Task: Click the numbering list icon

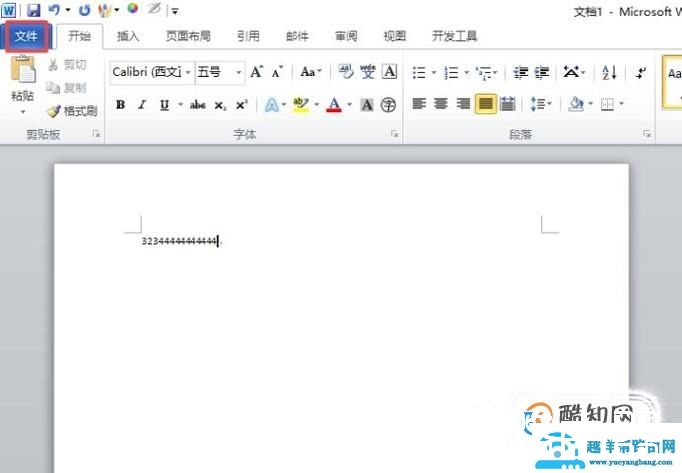Action: click(451, 72)
